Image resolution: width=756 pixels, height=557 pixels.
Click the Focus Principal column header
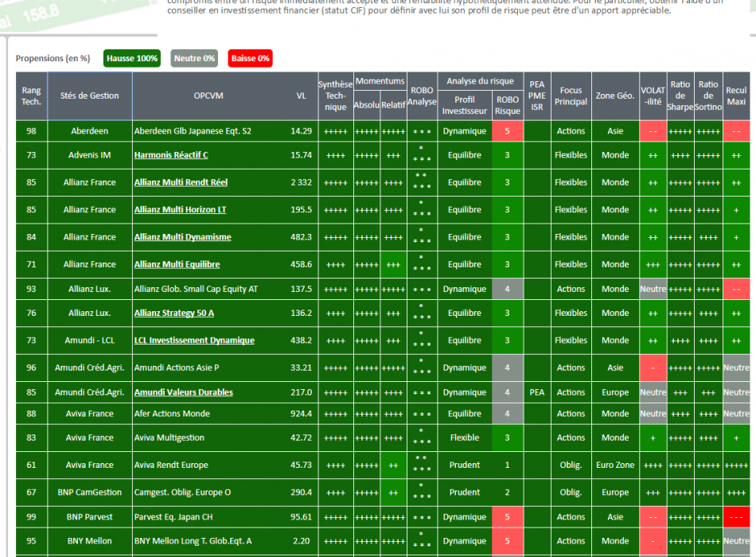point(571,96)
